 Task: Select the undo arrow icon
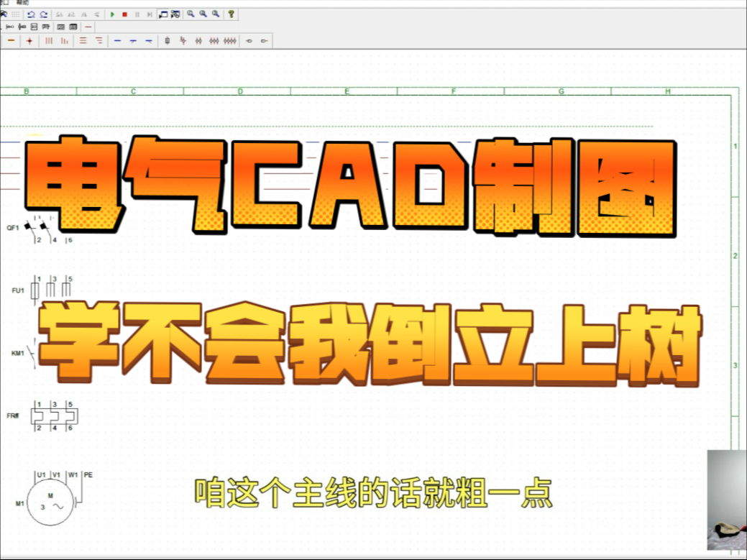32,14
